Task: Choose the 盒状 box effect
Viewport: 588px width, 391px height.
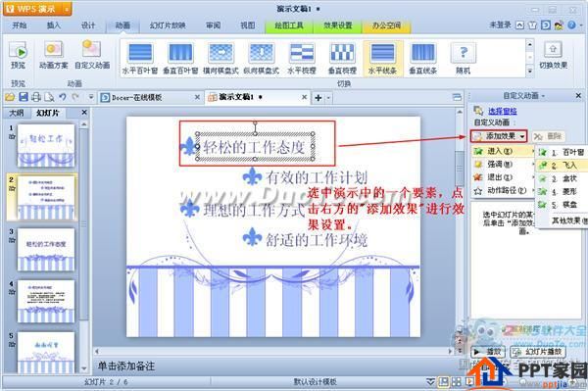Action: point(562,178)
